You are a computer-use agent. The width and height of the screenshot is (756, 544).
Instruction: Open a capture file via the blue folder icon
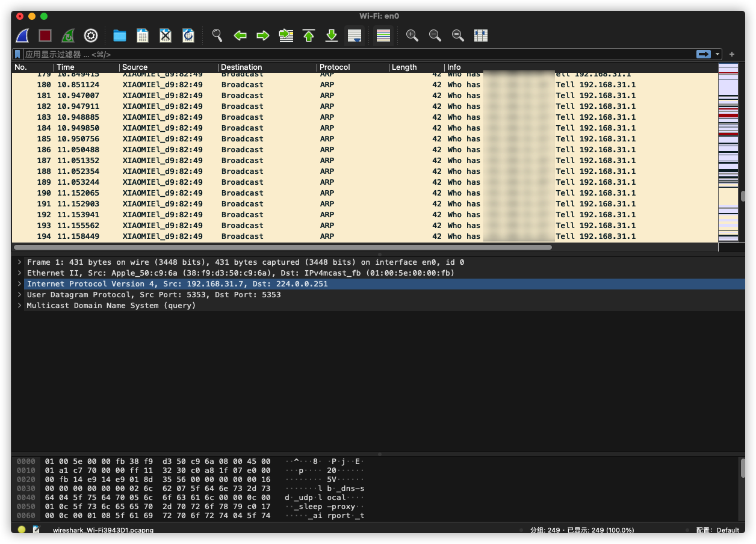[120, 36]
